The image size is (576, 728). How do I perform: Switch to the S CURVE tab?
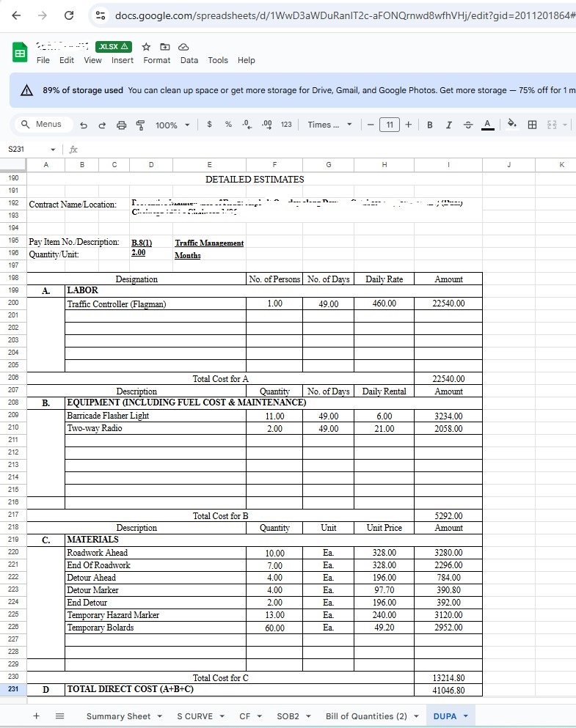click(194, 716)
